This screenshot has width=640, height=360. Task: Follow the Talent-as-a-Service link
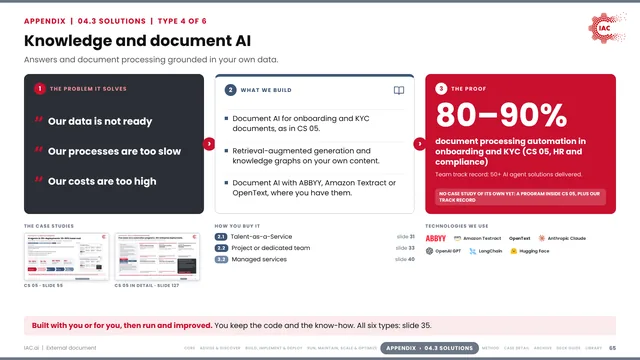pyautogui.click(x=261, y=237)
